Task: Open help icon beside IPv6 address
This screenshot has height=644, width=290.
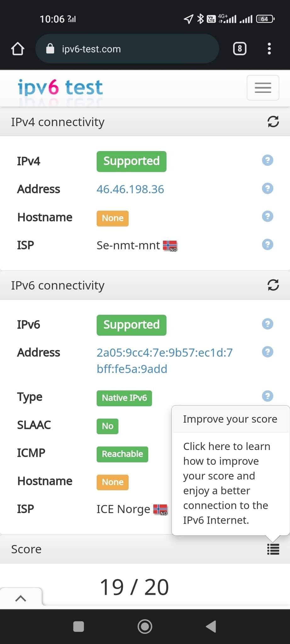Action: pos(268,352)
